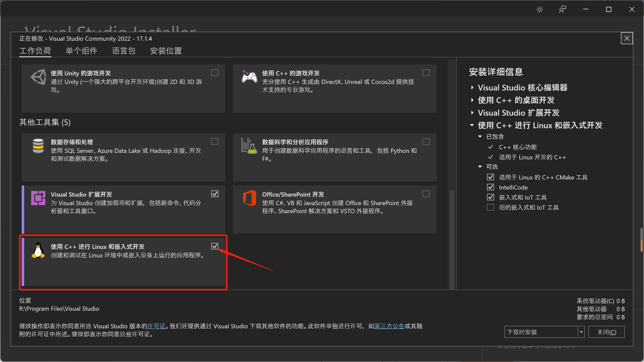
Task: Select the Unity game development workload icon
Action: pyautogui.click(x=38, y=77)
